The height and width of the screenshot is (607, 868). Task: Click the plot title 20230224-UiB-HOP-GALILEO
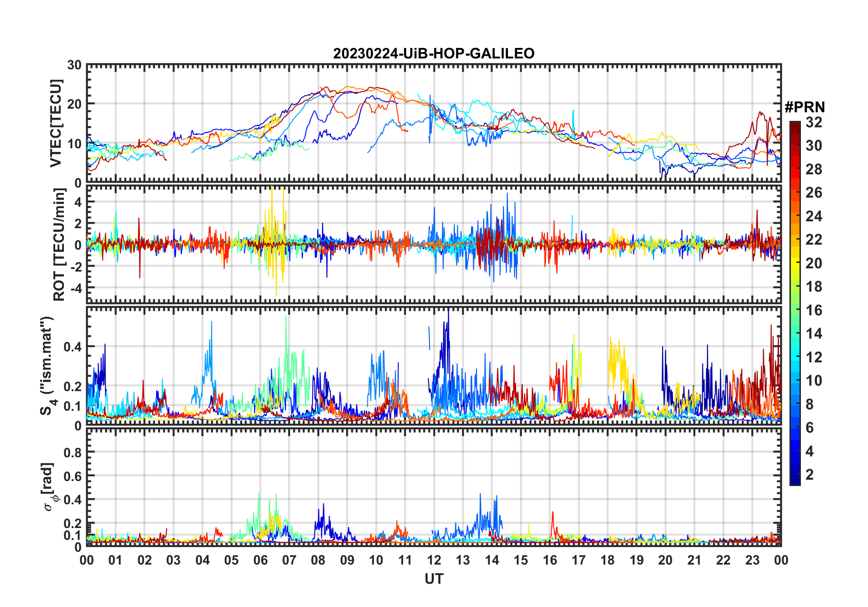[434, 53]
